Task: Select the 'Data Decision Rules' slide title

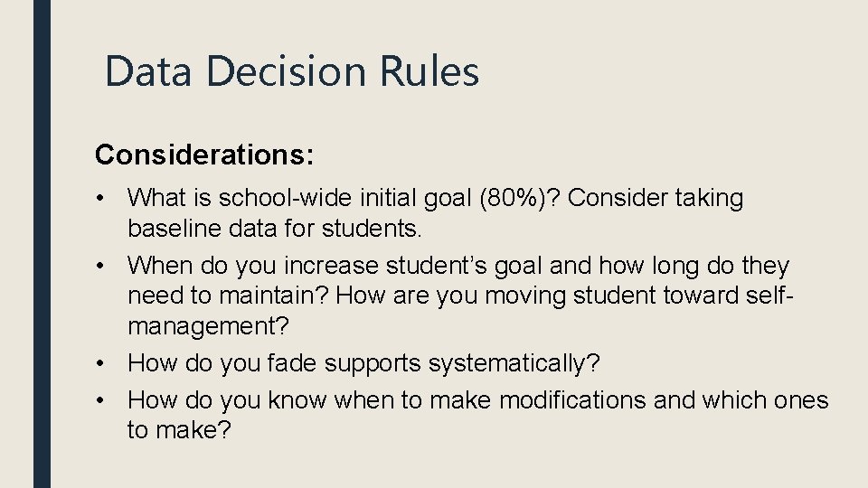Action: click(x=292, y=70)
